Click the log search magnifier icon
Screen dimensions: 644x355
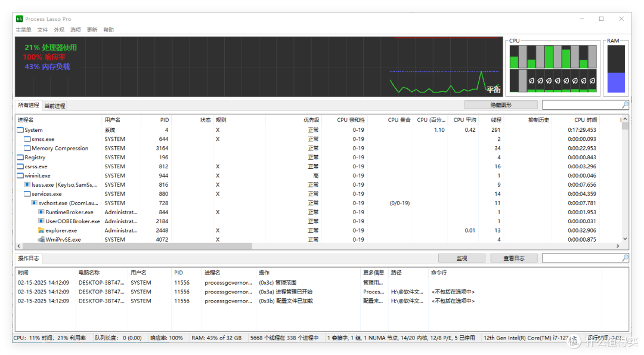coord(625,258)
